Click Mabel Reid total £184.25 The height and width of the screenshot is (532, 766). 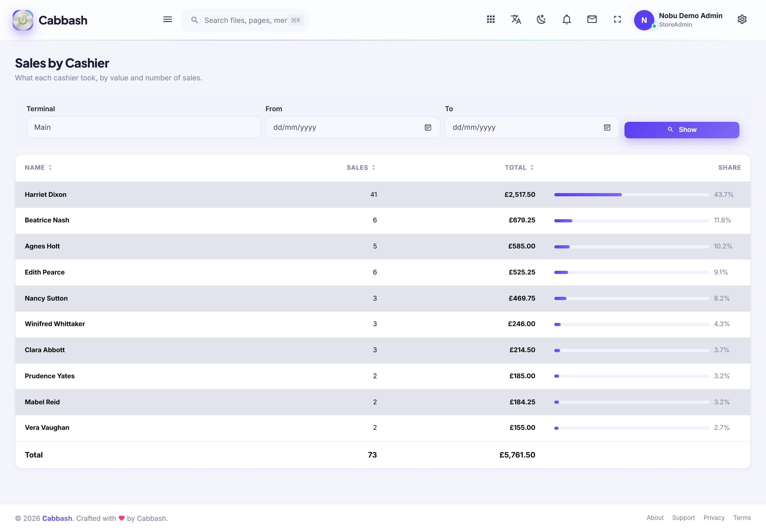[522, 402]
